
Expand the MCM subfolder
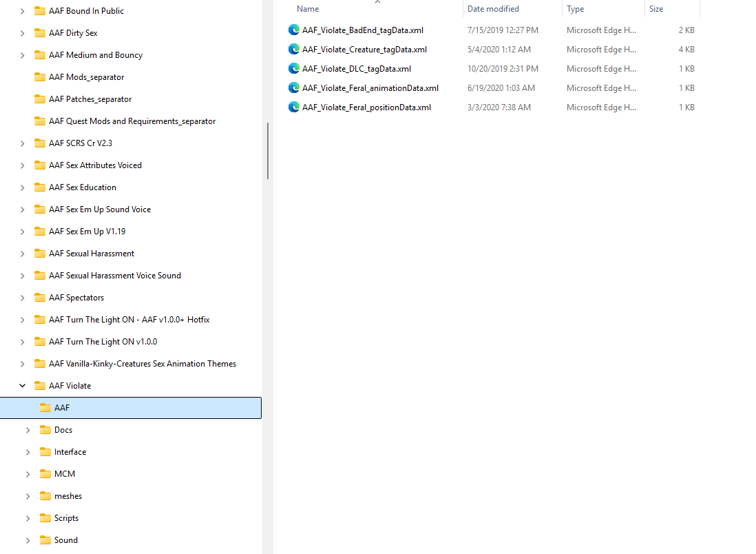coord(28,474)
